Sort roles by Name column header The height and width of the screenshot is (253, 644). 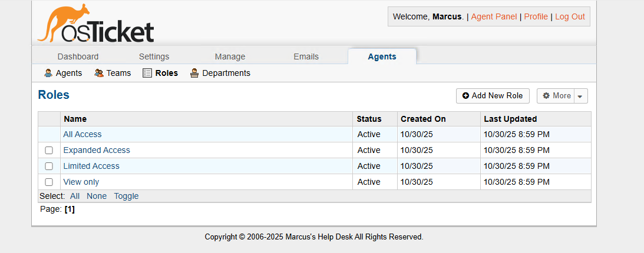tap(75, 119)
